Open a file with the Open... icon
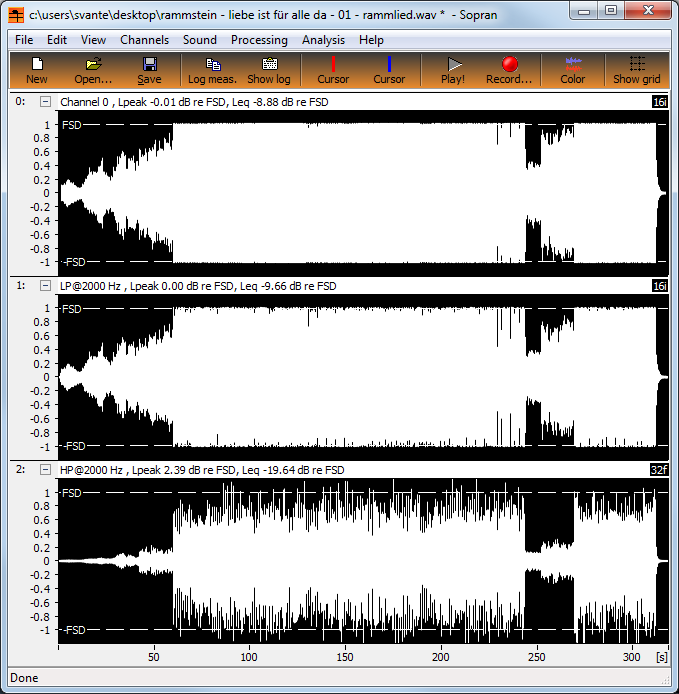 [93, 70]
